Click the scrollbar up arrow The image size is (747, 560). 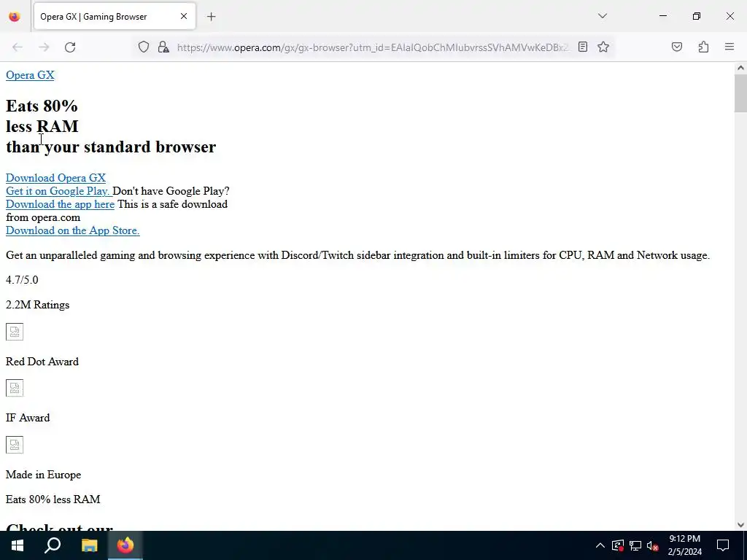click(740, 68)
